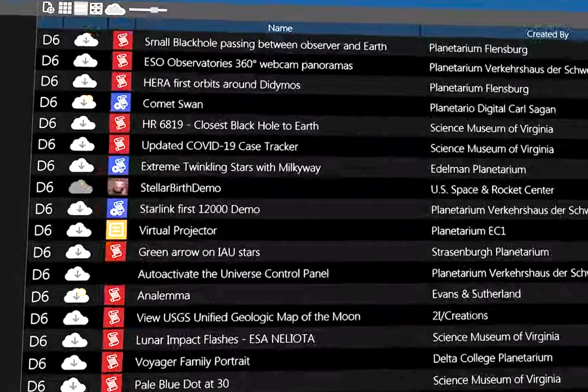
Task: Sort by the Created By column header
Action: click(x=547, y=34)
